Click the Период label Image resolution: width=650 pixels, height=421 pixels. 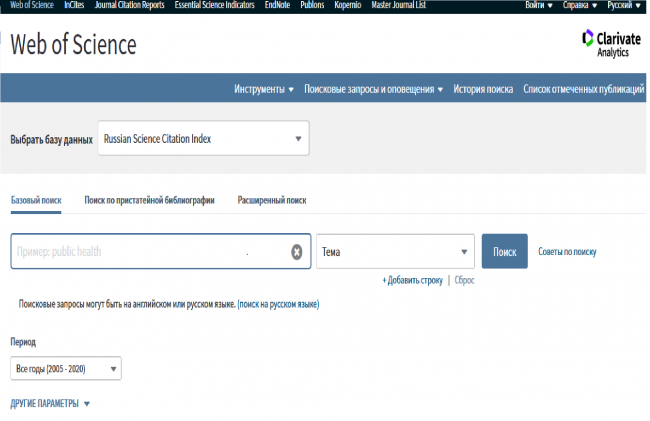(x=23, y=342)
